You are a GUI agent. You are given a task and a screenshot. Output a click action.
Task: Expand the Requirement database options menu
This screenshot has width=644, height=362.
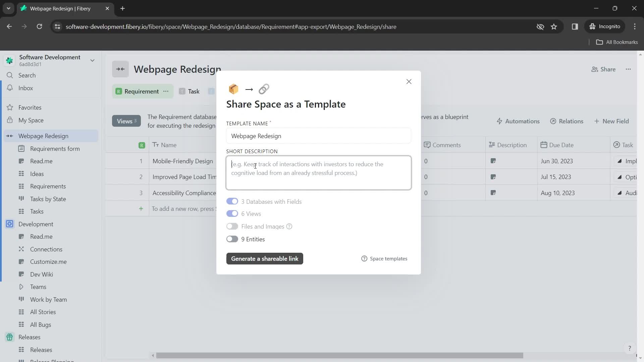point(167,92)
